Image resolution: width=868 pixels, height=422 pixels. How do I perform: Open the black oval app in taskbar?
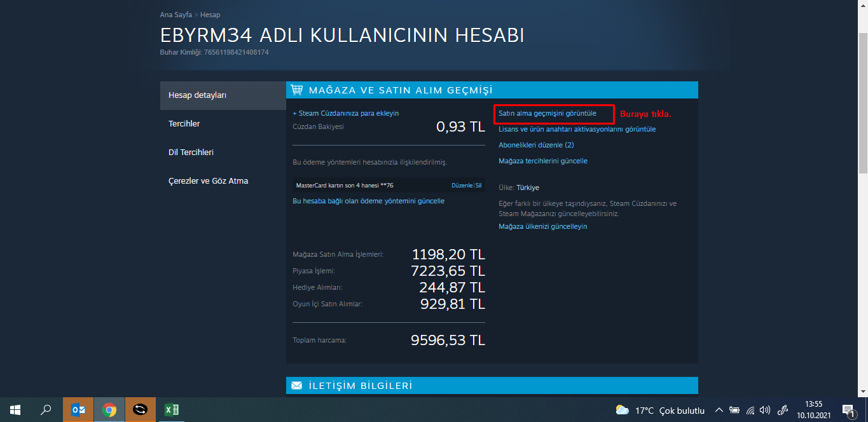pyautogui.click(x=141, y=410)
